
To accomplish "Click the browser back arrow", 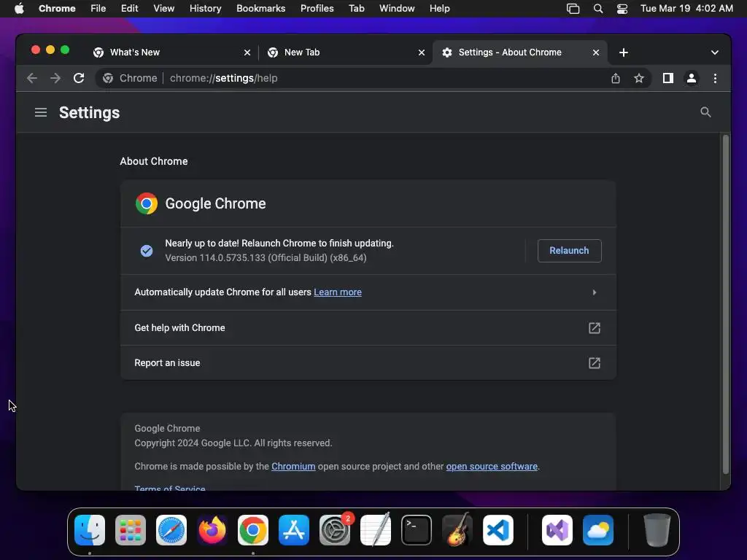I will (x=32, y=78).
